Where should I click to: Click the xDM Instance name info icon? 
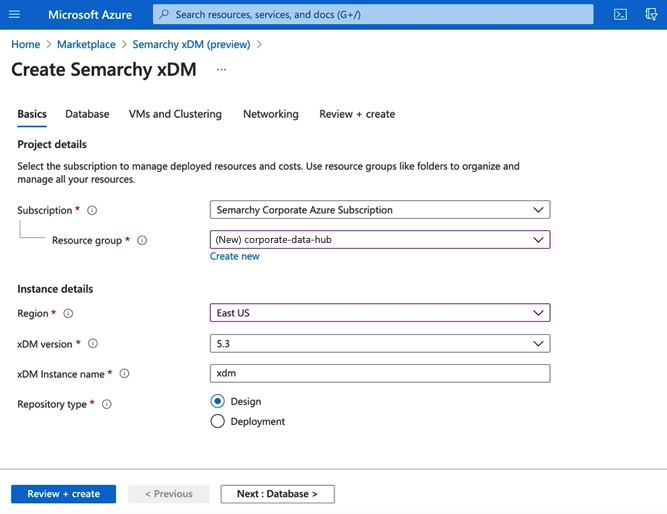click(125, 374)
